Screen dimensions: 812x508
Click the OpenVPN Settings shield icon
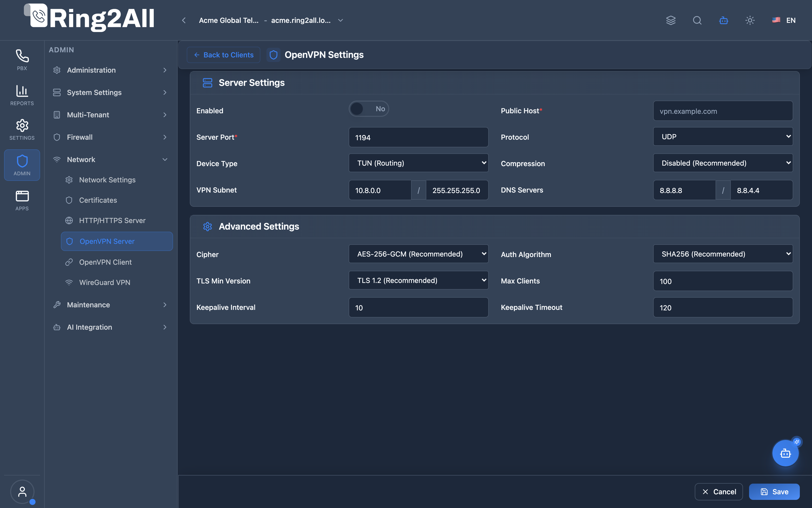[274, 55]
